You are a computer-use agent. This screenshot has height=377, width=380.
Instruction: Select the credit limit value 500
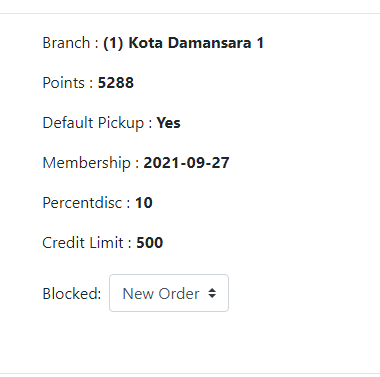(150, 243)
